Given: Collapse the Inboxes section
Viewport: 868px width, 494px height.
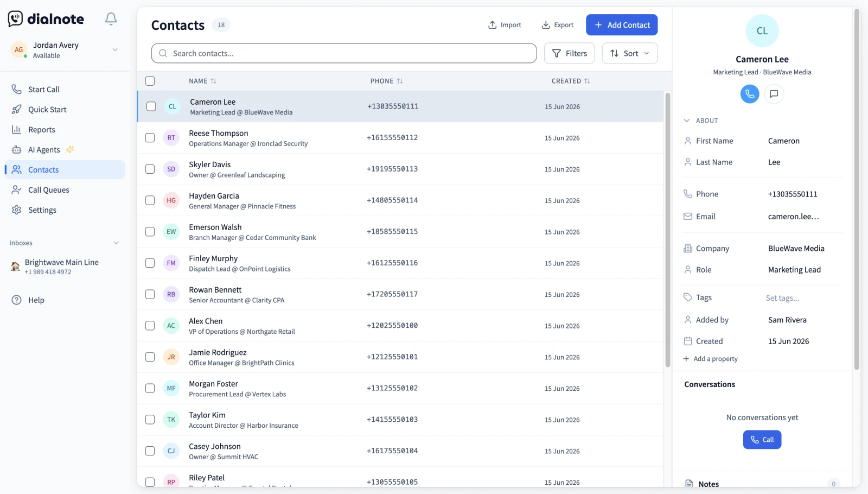Looking at the screenshot, I should (x=116, y=243).
